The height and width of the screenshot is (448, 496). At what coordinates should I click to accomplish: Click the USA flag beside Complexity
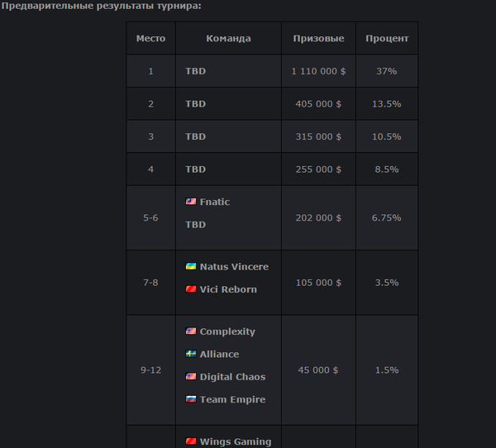[191, 331]
